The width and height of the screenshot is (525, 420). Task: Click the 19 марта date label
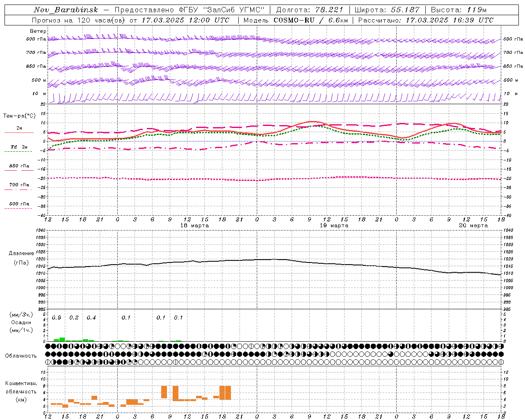tap(334, 226)
